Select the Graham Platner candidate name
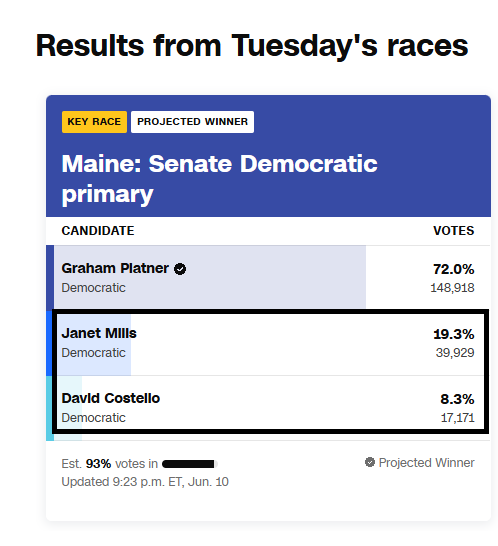The width and height of the screenshot is (498, 546). pos(115,268)
